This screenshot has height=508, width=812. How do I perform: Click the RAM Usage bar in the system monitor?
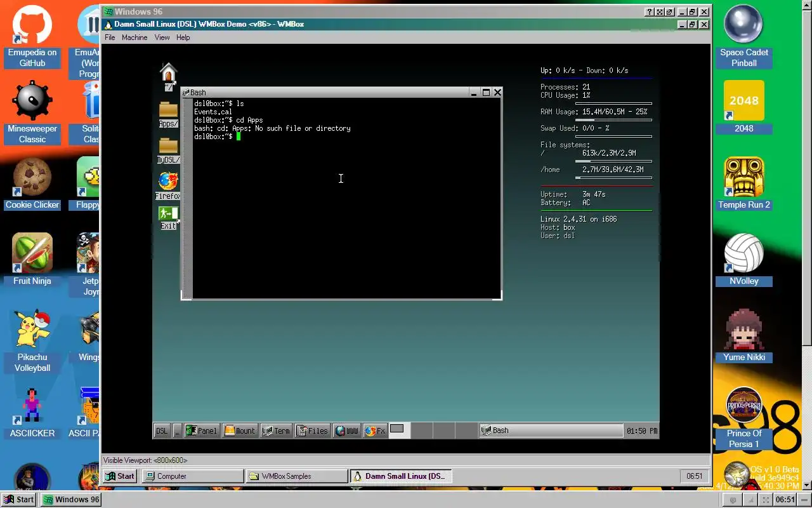tap(613, 120)
